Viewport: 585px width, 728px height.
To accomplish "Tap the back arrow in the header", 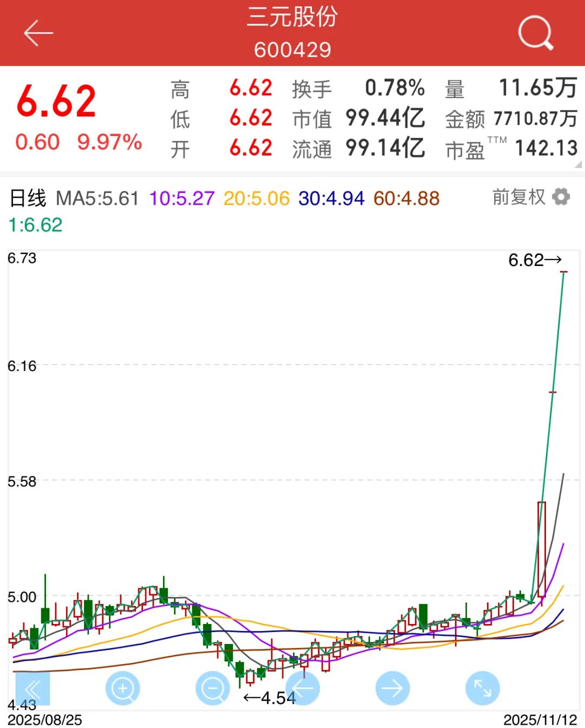I will 38,33.
